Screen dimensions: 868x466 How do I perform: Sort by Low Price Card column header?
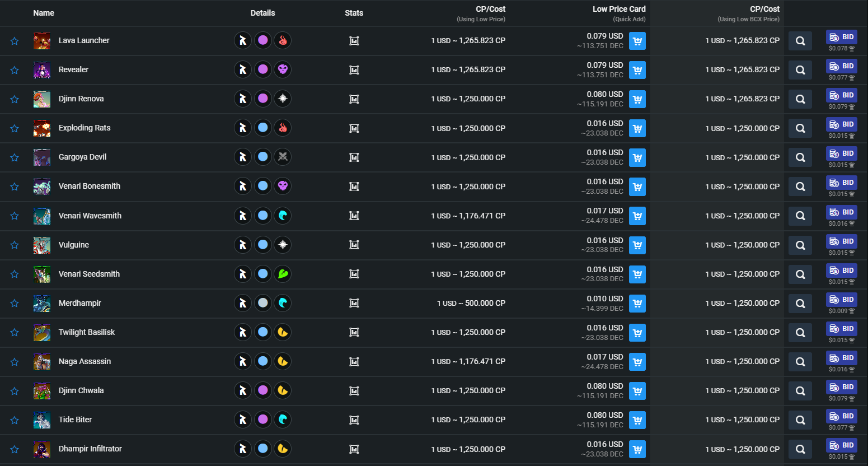pyautogui.click(x=619, y=9)
